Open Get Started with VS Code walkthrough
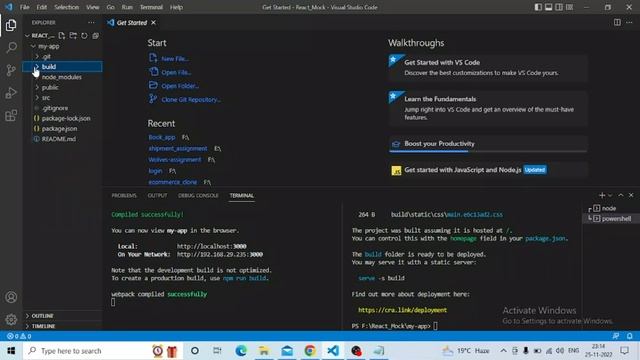Image resolution: width=640 pixels, height=360 pixels. pyautogui.click(x=488, y=68)
